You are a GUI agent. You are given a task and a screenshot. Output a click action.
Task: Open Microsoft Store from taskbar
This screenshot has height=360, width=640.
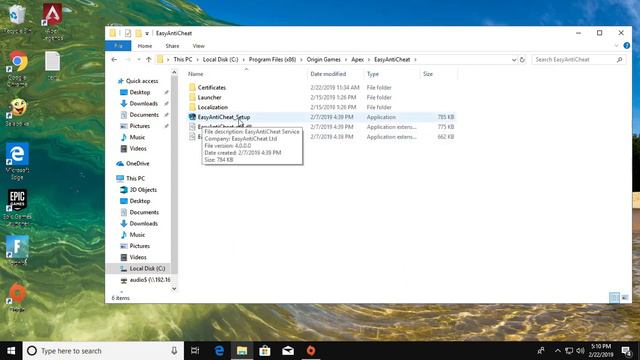[265, 351]
